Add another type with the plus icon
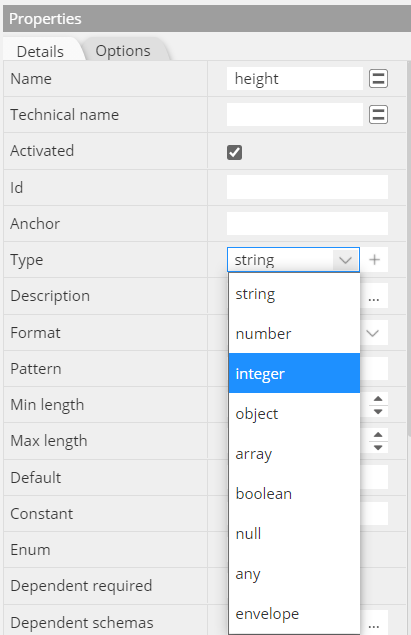 point(375,260)
